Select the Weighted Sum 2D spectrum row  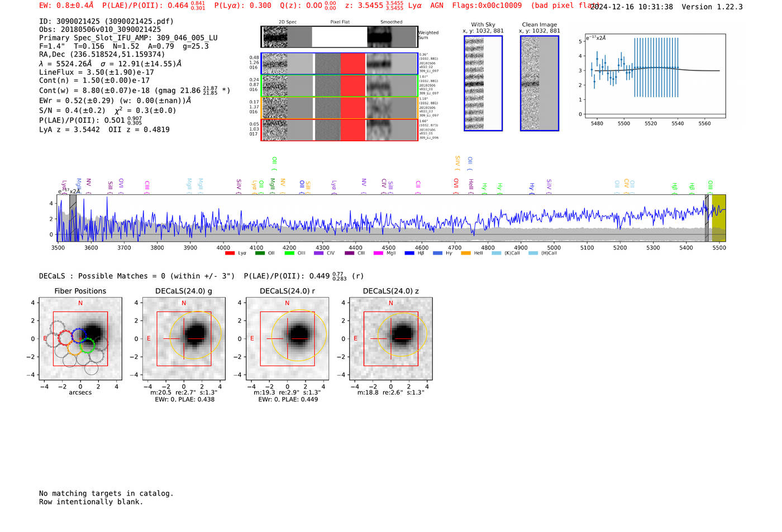pyautogui.click(x=339, y=37)
